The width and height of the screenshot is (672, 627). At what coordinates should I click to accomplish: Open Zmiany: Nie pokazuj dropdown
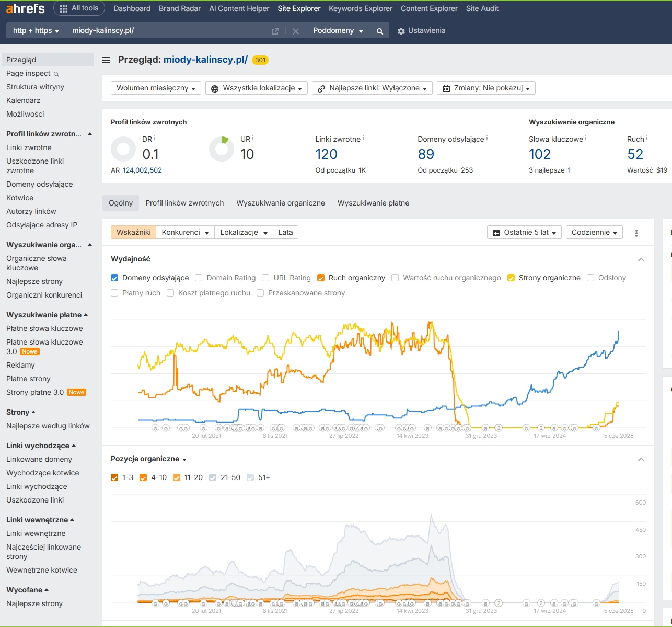pyautogui.click(x=486, y=88)
